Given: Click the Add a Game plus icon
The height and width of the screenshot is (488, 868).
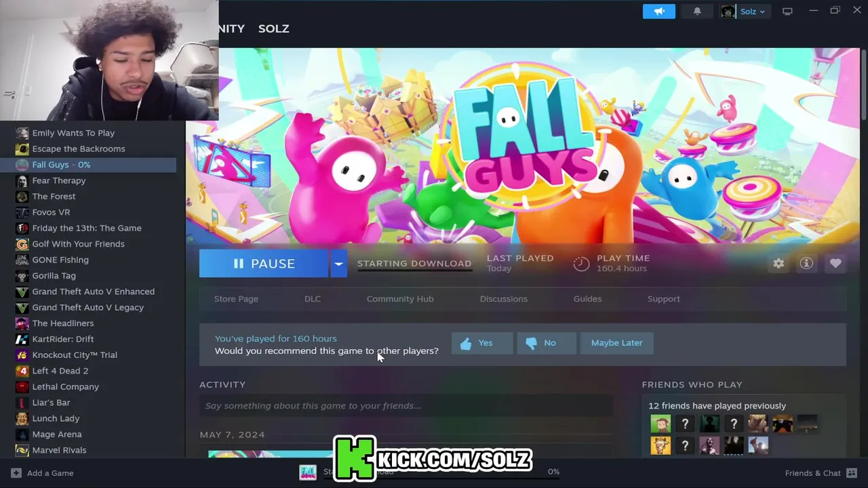Looking at the screenshot, I should [x=16, y=473].
